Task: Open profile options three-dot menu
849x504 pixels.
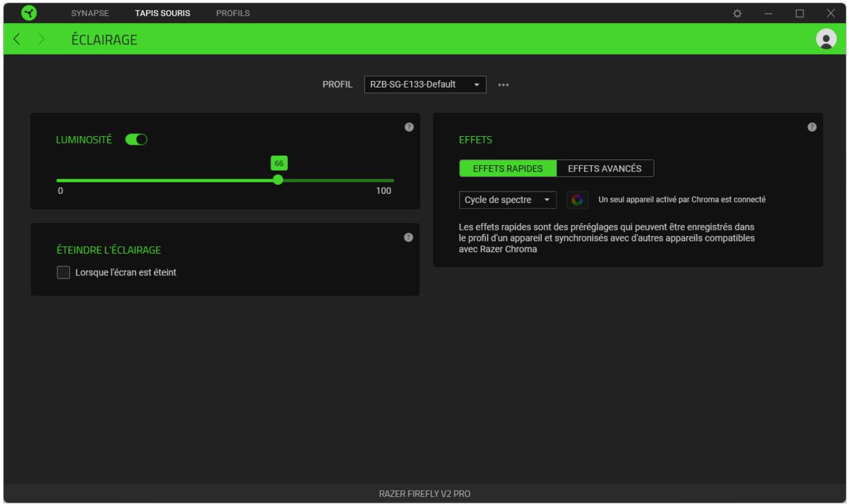Action: (503, 85)
